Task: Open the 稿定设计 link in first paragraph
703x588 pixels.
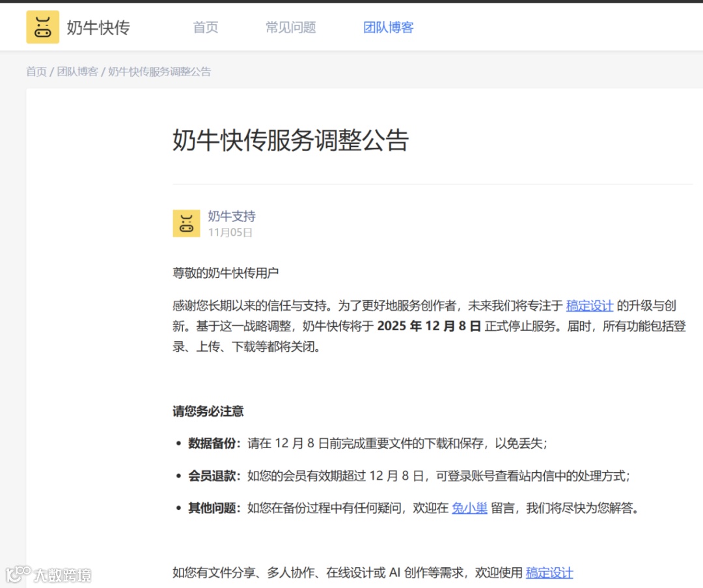Action: pyautogui.click(x=590, y=306)
